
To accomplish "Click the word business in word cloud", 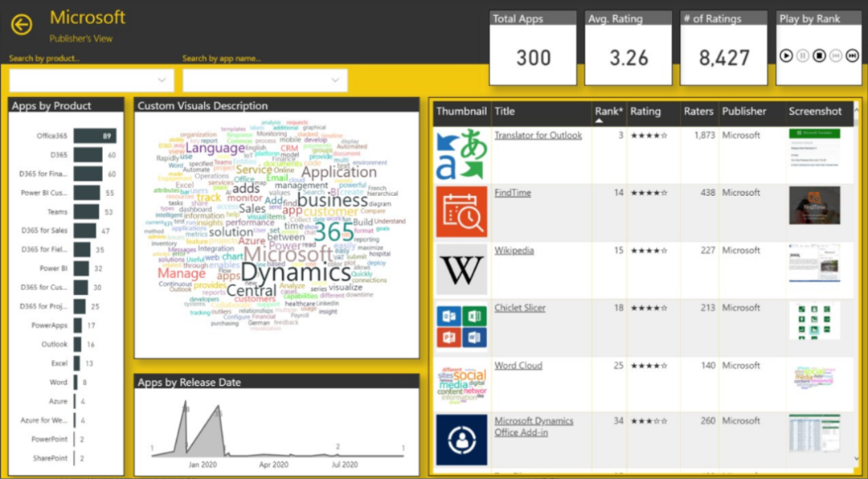I will click(x=332, y=200).
